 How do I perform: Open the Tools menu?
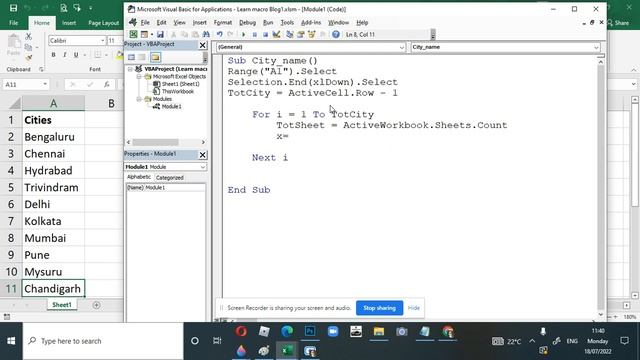[x=287, y=22]
